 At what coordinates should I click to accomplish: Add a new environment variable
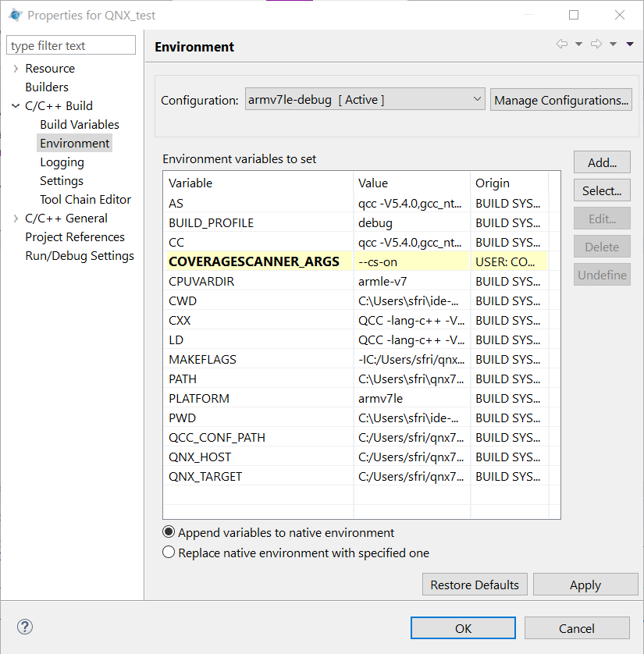pos(602,162)
